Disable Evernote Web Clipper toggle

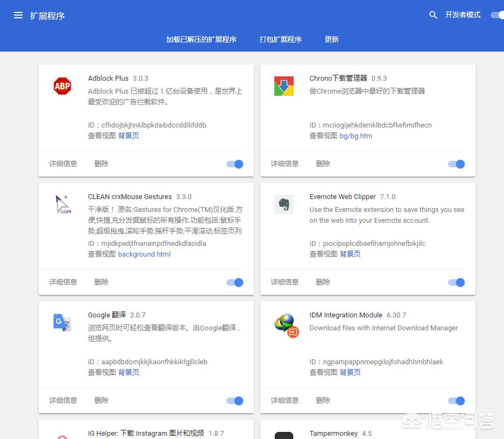coord(457,282)
